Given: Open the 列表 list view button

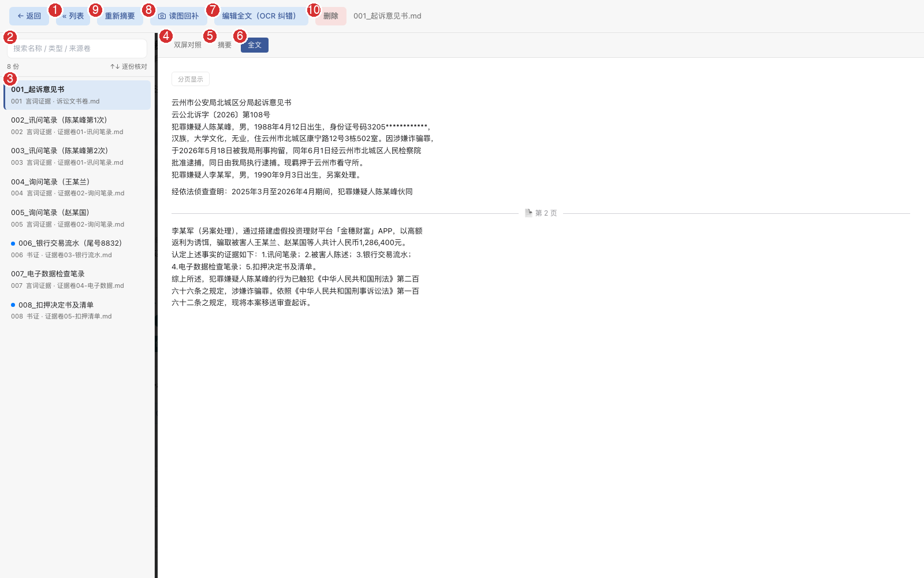Looking at the screenshot, I should click(73, 16).
